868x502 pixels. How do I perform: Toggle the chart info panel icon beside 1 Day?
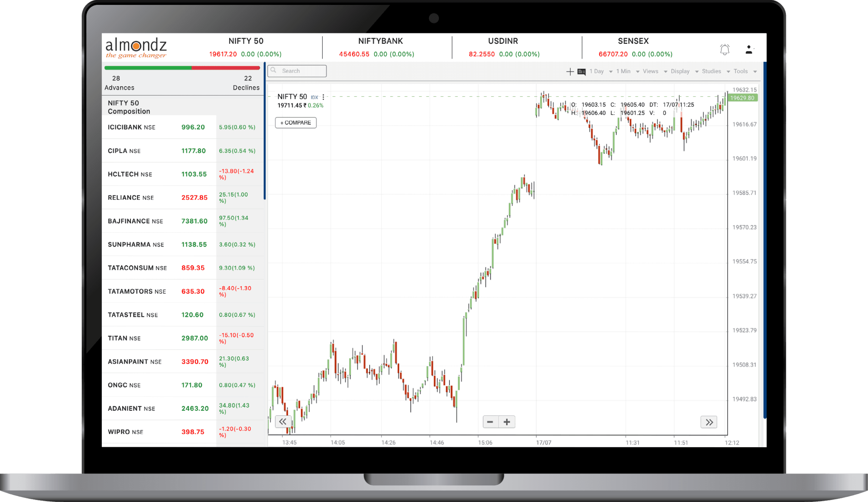click(581, 71)
